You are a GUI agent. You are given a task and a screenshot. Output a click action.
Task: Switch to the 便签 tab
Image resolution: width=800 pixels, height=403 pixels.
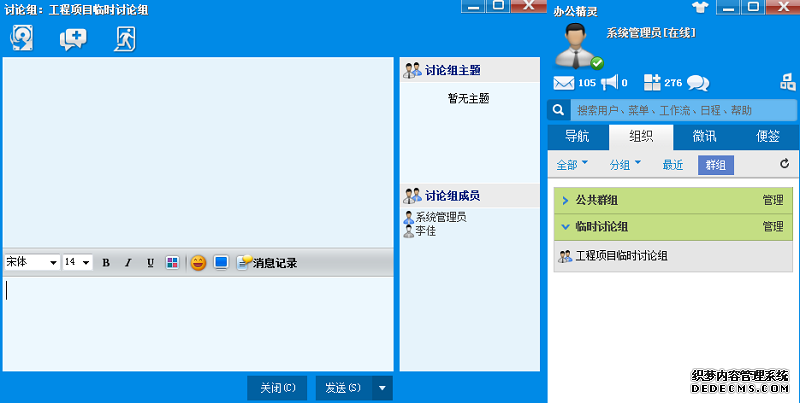point(767,137)
